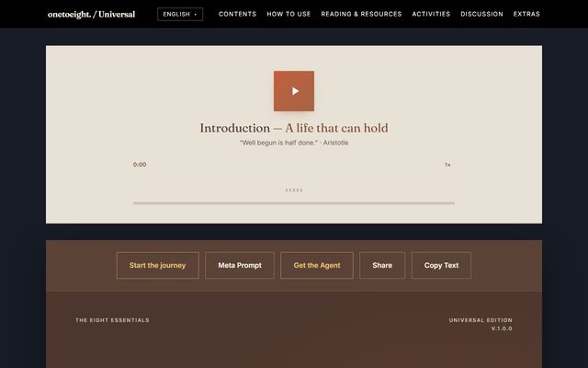The height and width of the screenshot is (368, 588).
Task: Open the EXTRAS nav item
Action: tap(526, 14)
